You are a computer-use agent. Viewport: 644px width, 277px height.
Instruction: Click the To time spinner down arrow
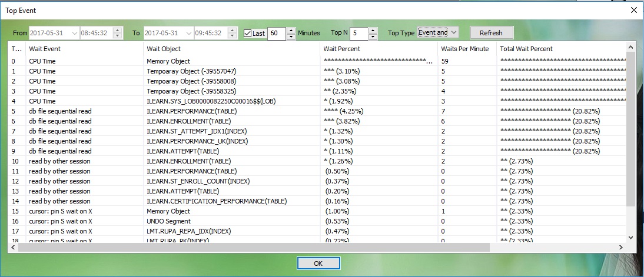tap(233, 36)
